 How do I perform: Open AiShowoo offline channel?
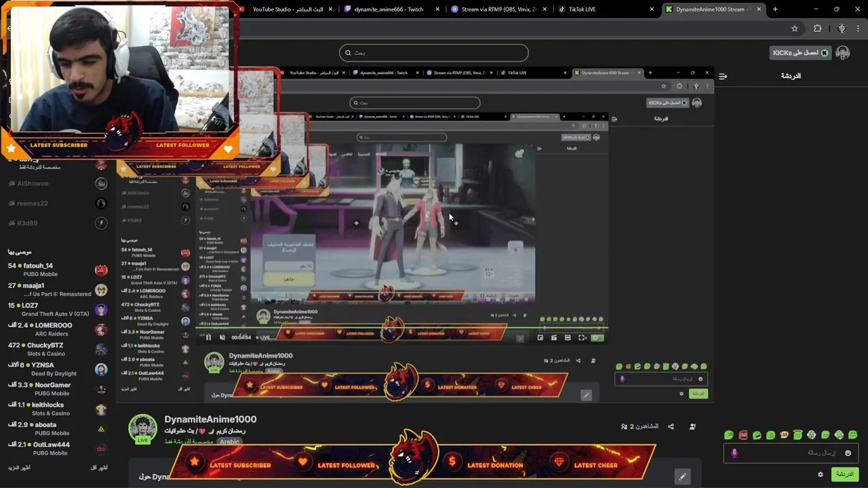[x=58, y=184]
